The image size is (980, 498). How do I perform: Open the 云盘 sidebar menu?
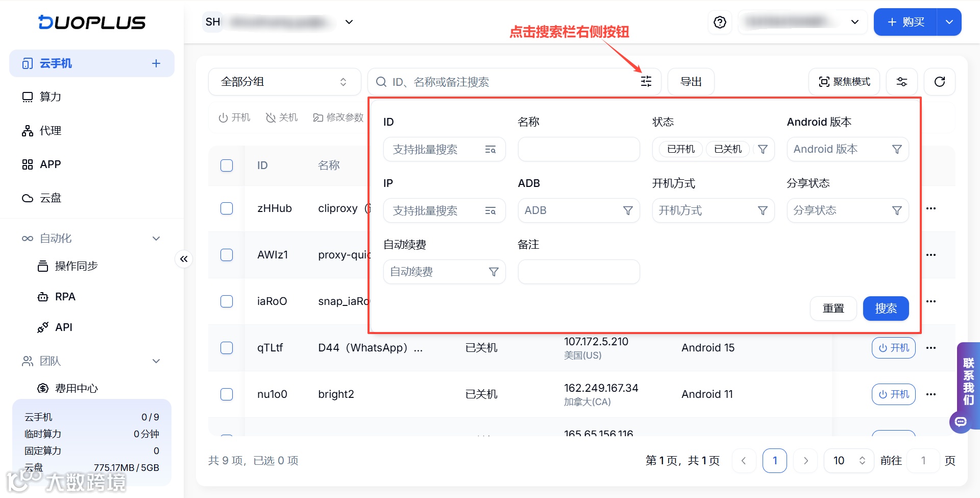click(x=92, y=198)
